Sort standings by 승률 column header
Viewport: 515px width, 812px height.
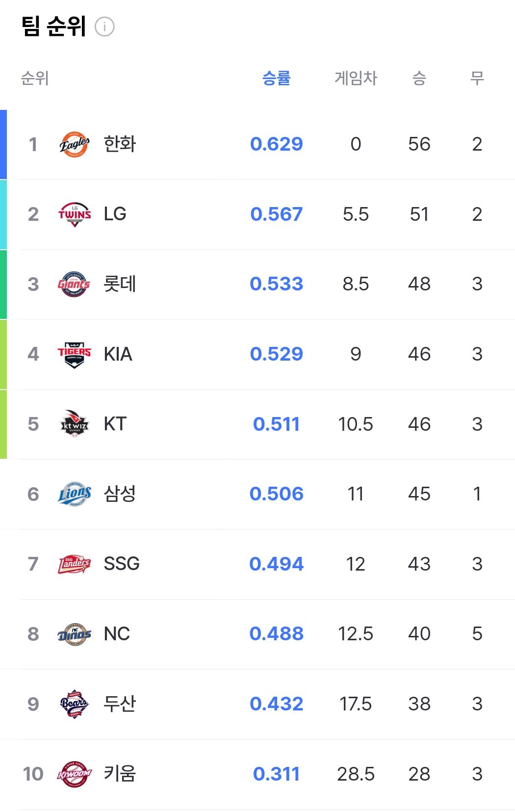(277, 78)
